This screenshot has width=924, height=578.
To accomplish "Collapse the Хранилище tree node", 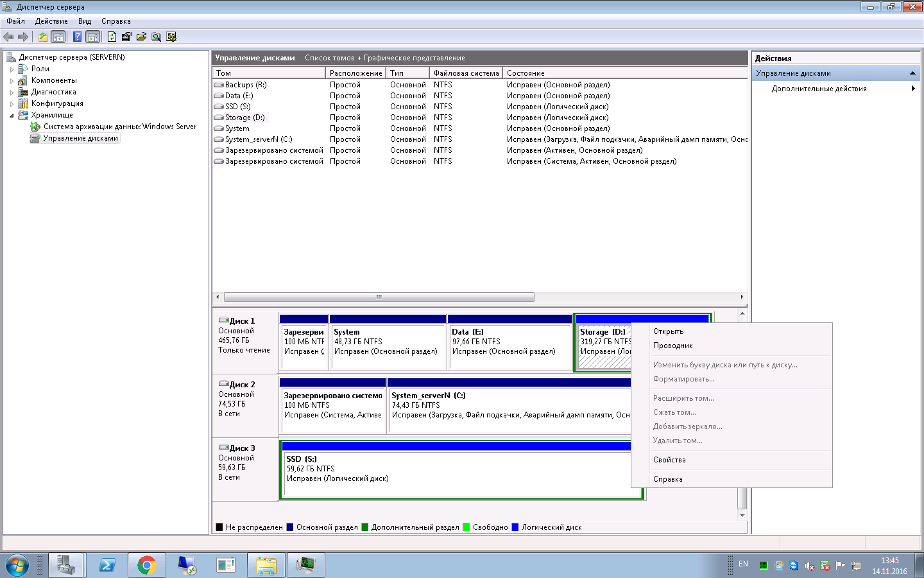I will 12,116.
